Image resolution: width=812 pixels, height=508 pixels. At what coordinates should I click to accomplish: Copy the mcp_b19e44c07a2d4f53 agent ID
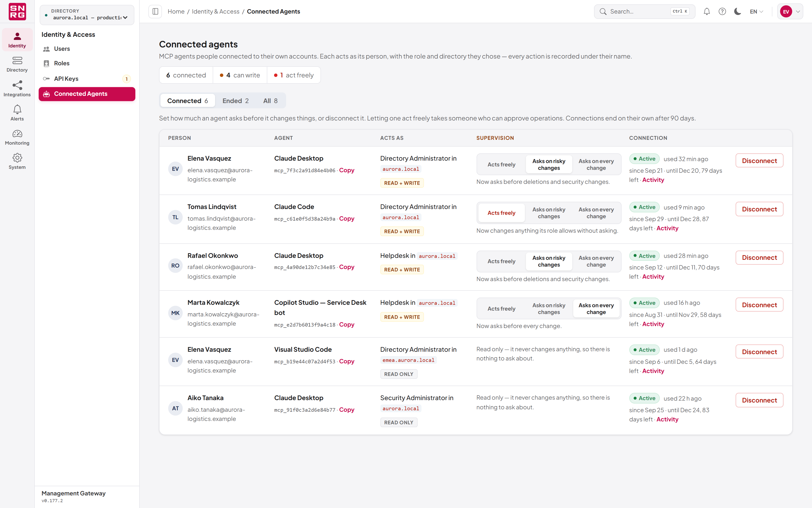[x=347, y=361]
